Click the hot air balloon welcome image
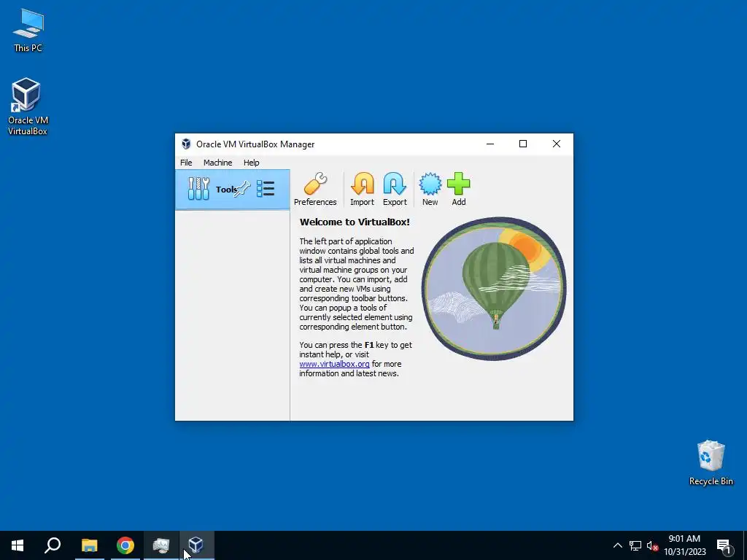Image resolution: width=747 pixels, height=560 pixels. coord(494,289)
